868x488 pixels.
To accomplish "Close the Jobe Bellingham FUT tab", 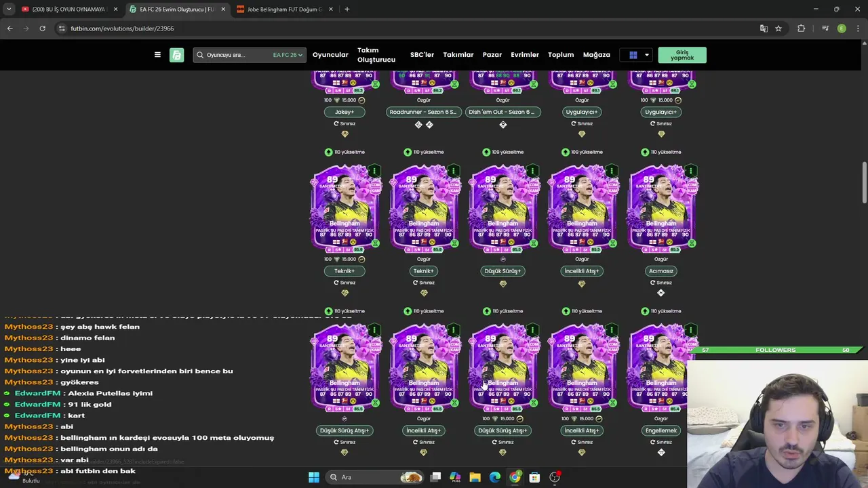I will click(331, 9).
